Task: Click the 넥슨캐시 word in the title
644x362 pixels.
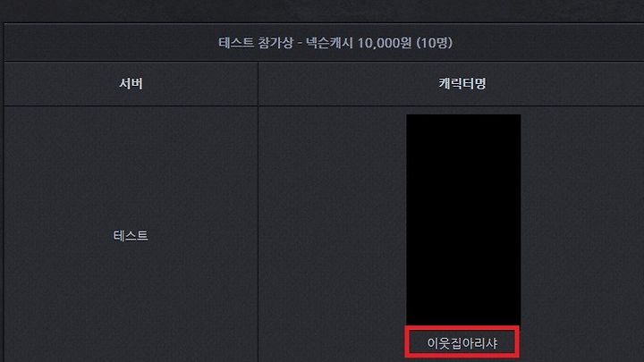Action: point(329,43)
